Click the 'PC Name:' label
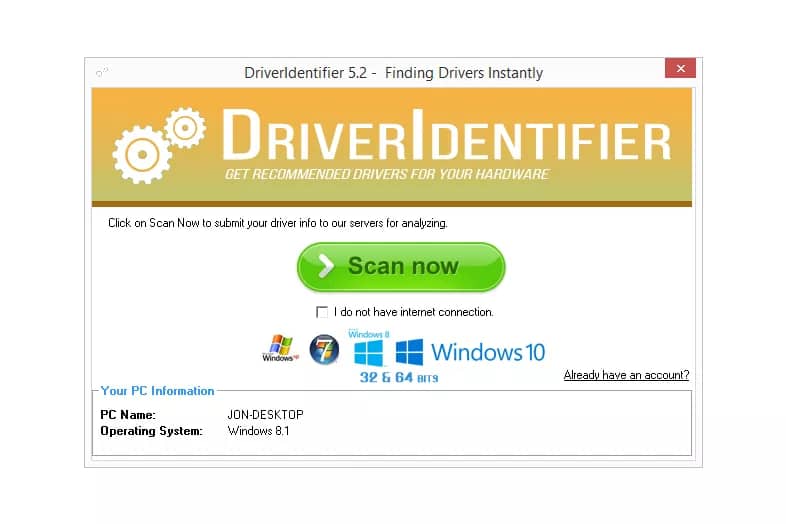The image size is (786, 524). pyautogui.click(x=128, y=415)
